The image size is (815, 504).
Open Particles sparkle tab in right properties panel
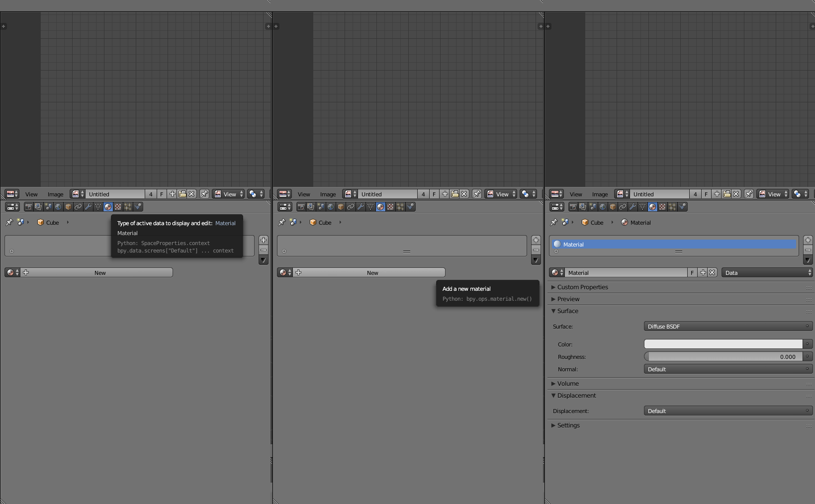coord(672,207)
